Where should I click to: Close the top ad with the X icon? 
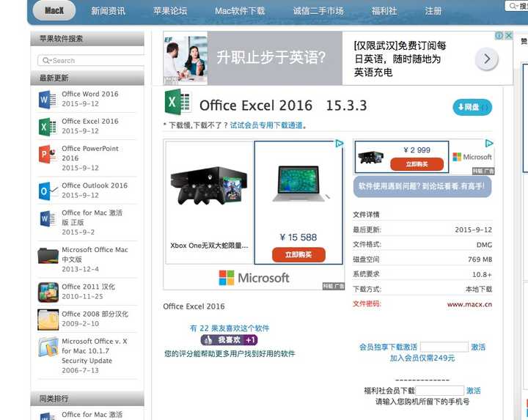click(x=508, y=35)
